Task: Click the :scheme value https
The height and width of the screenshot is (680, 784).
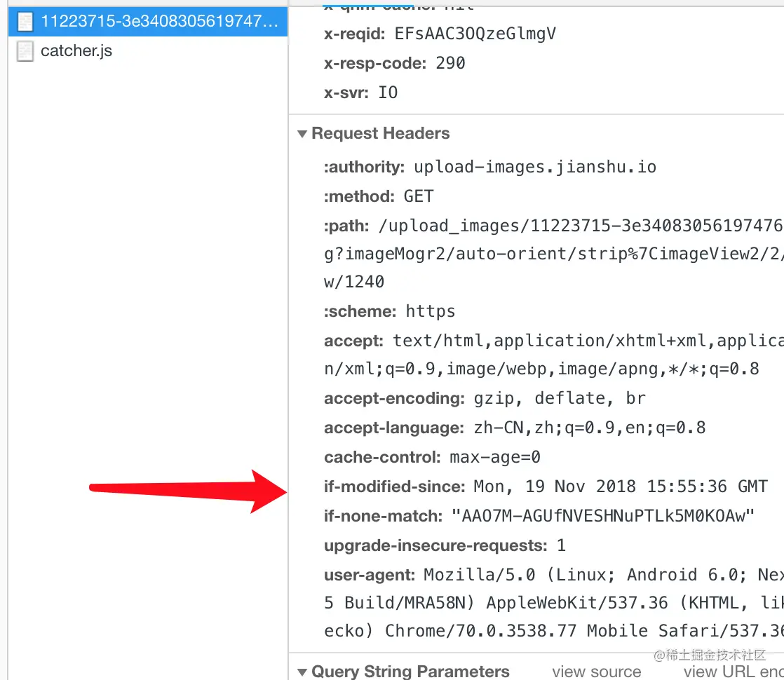Action: [431, 311]
